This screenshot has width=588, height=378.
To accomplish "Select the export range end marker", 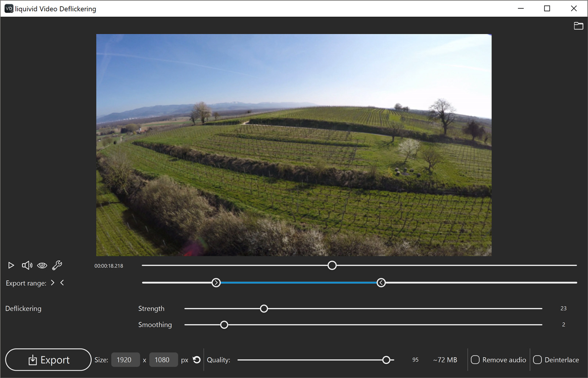I will click(381, 282).
